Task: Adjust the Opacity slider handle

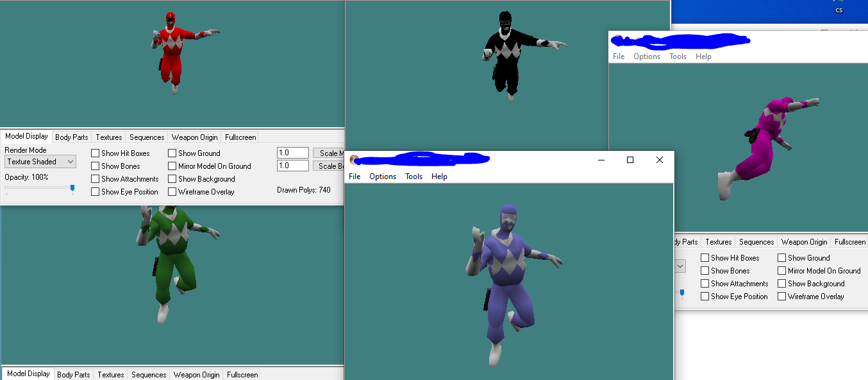Action: click(72, 188)
